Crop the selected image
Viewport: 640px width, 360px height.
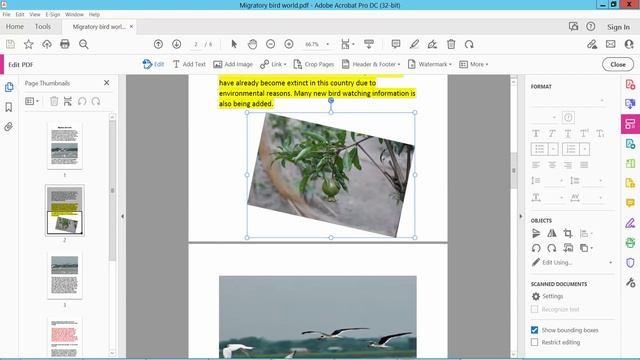(568, 233)
